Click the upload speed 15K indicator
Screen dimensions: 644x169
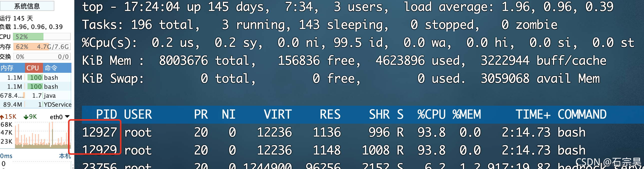pyautogui.click(x=8, y=117)
